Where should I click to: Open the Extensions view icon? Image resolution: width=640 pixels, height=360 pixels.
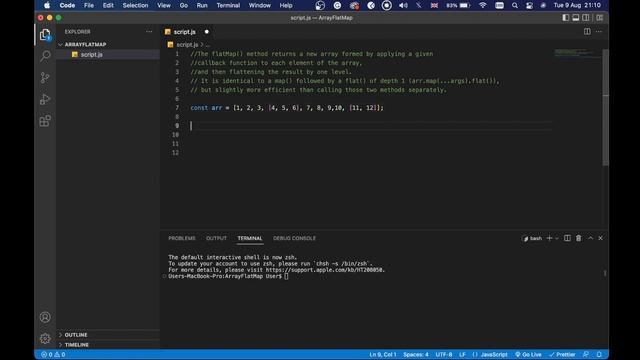45,121
